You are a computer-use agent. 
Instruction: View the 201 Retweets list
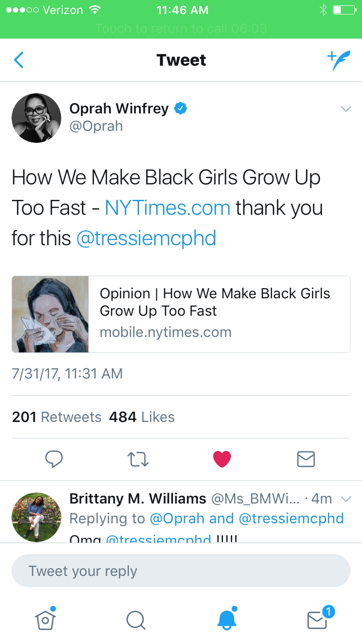click(57, 417)
